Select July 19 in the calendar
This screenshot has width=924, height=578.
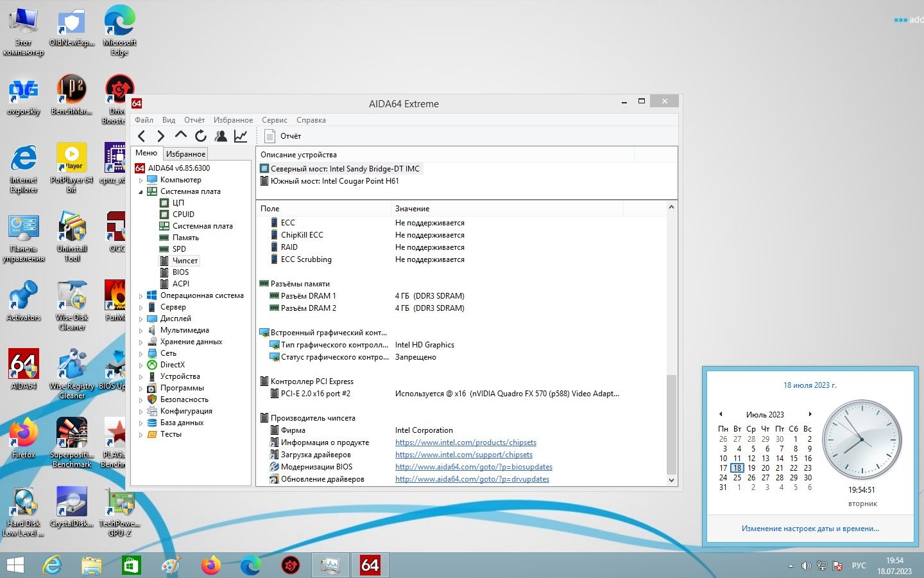751,468
